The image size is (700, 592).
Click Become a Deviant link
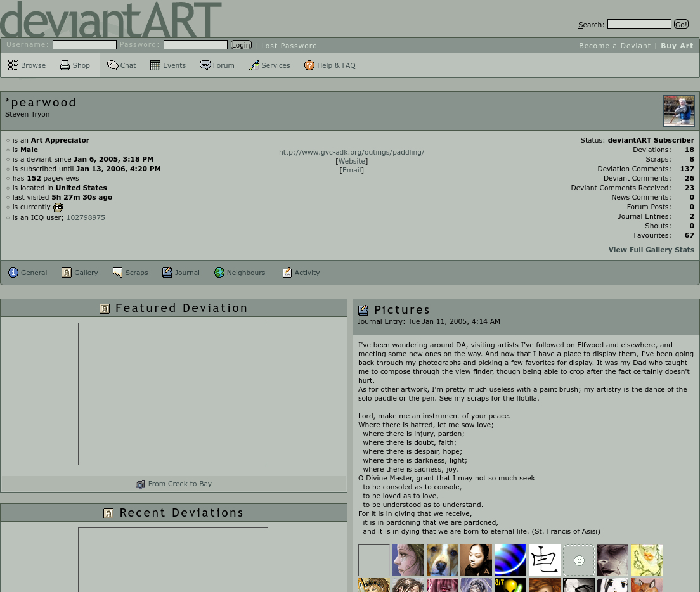(x=615, y=46)
